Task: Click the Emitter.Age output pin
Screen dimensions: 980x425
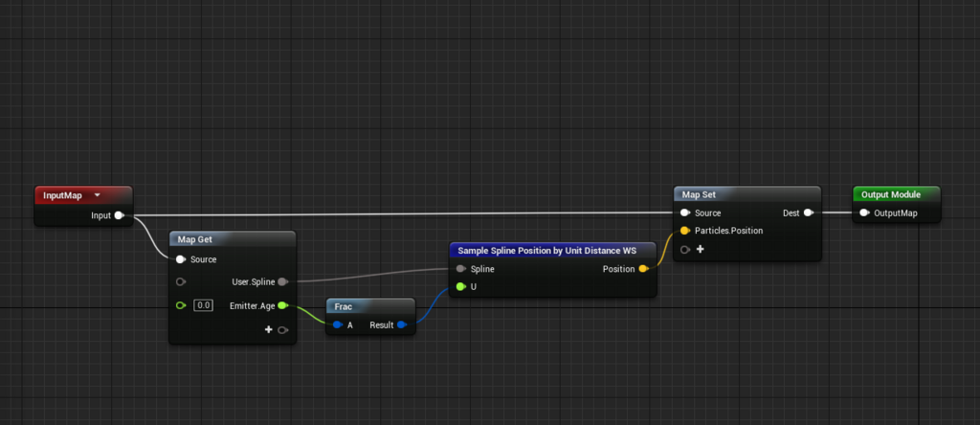Action: pos(282,305)
